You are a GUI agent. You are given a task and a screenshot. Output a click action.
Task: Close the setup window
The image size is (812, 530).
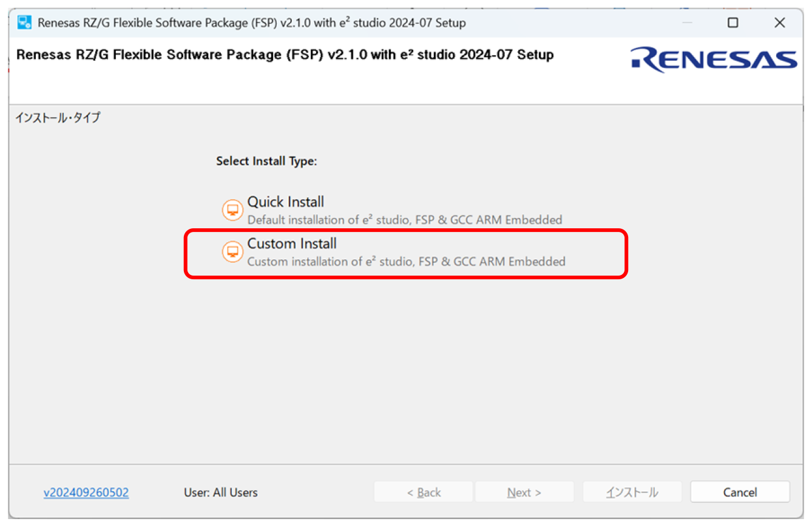click(780, 23)
